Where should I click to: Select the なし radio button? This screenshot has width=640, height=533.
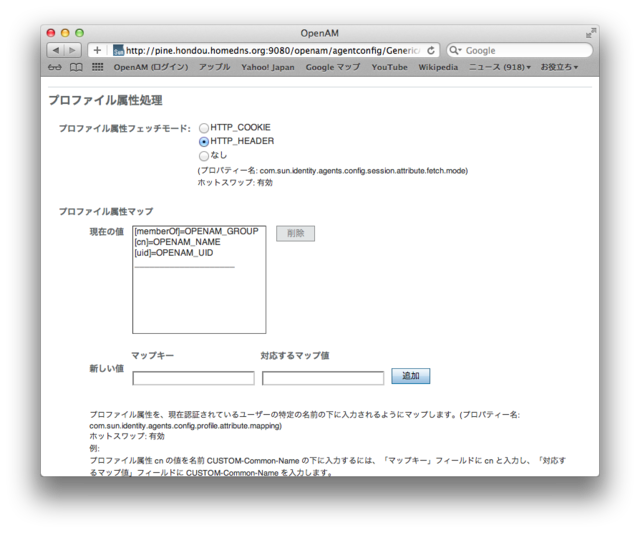(x=204, y=156)
